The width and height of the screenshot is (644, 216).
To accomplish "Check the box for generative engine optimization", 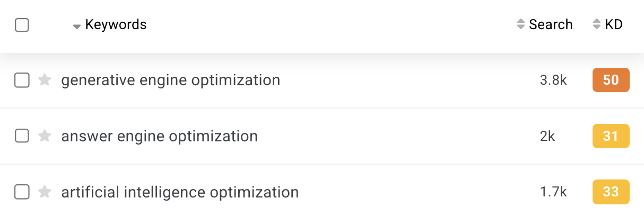I will [x=22, y=80].
